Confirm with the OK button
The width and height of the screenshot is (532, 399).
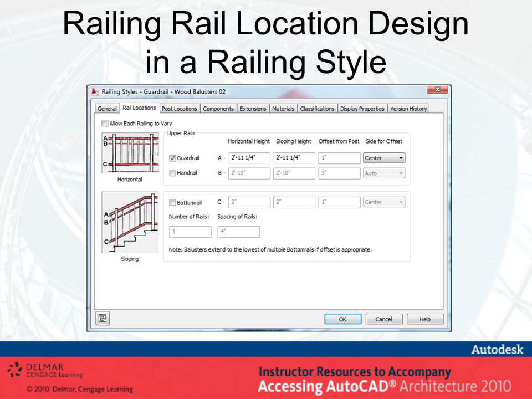click(x=342, y=319)
